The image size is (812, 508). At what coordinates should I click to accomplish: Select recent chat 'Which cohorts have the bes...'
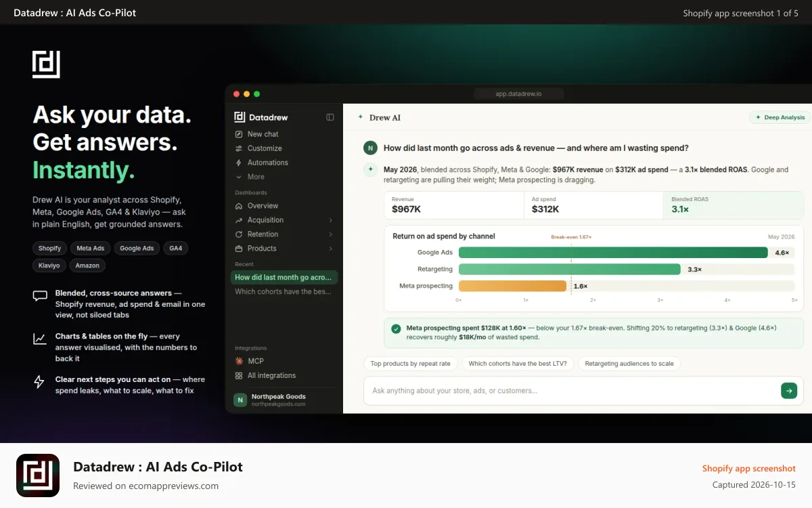(284, 292)
